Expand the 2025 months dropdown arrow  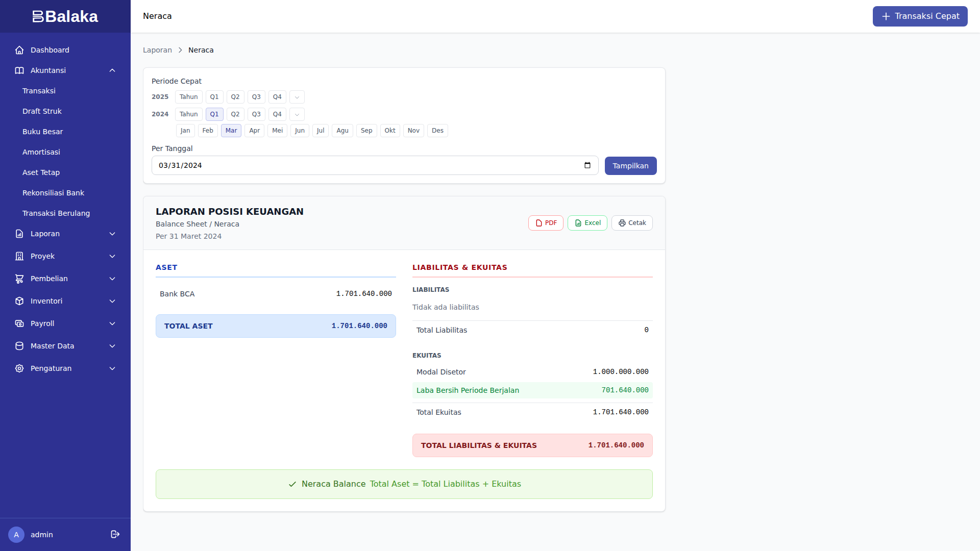tap(297, 97)
